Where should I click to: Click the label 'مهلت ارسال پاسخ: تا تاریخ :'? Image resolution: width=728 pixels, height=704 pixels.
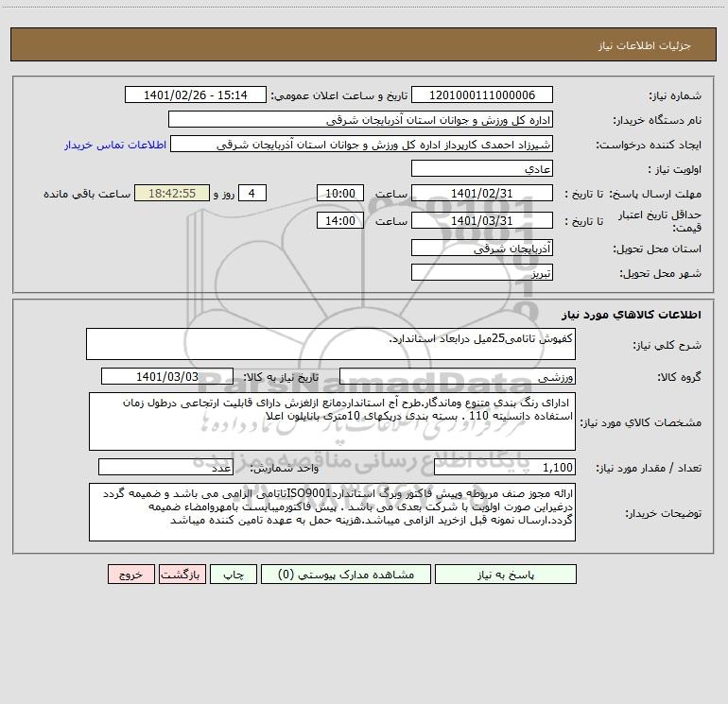coord(633,194)
